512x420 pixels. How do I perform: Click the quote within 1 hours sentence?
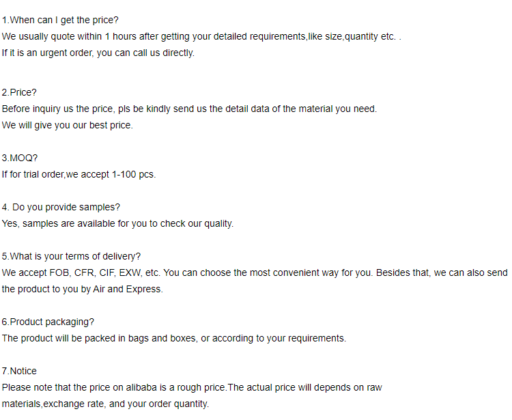pyautogui.click(x=201, y=36)
